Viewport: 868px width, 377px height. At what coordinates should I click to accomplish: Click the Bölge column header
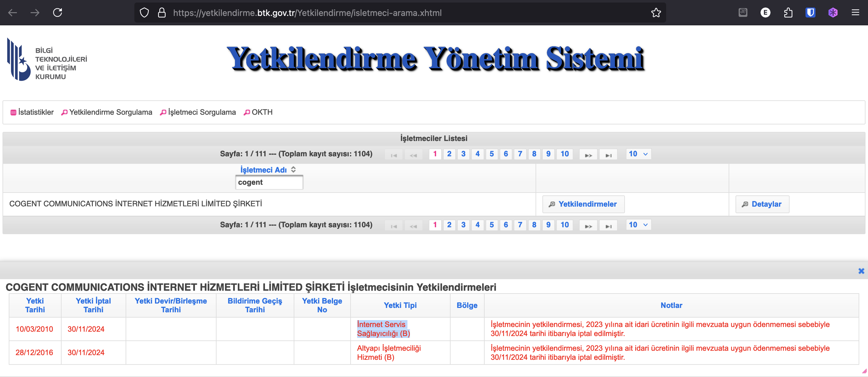coord(467,305)
